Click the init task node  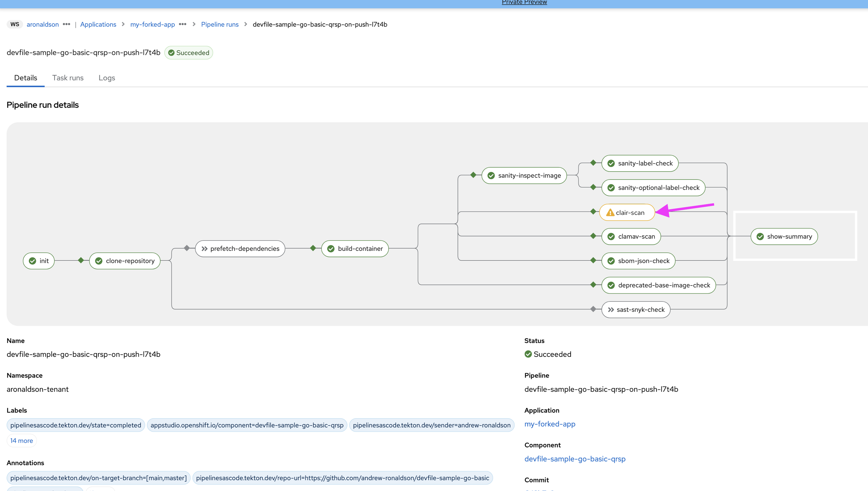click(39, 261)
